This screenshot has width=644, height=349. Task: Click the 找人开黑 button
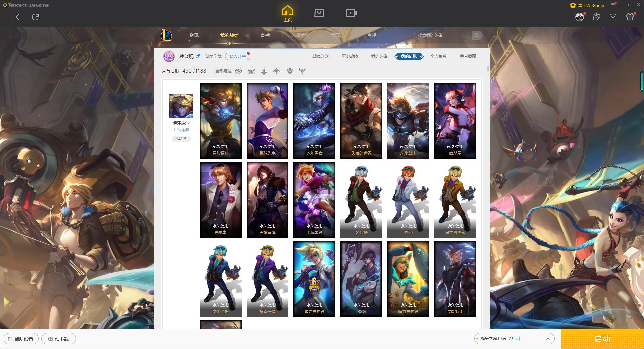[237, 56]
